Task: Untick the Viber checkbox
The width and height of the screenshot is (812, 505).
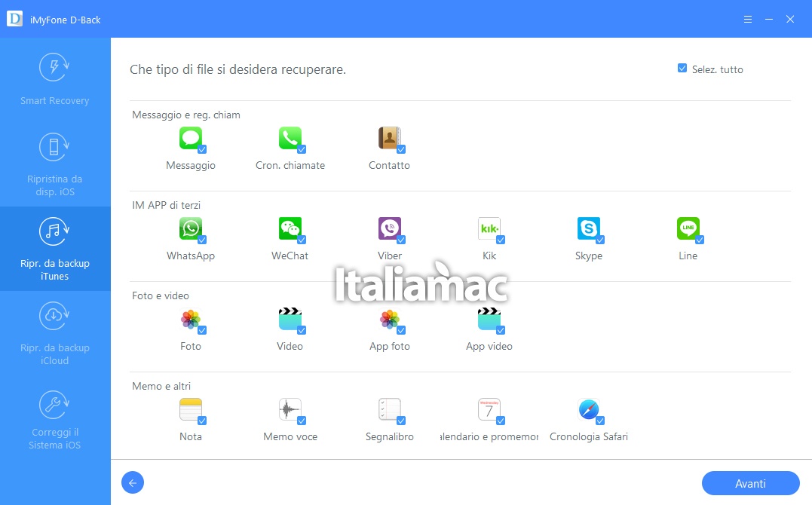Action: tap(401, 240)
